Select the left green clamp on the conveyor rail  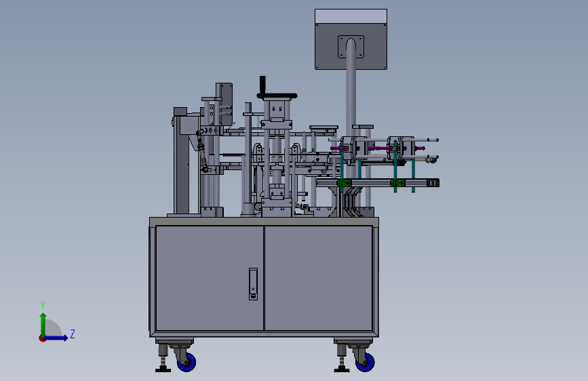tap(344, 183)
